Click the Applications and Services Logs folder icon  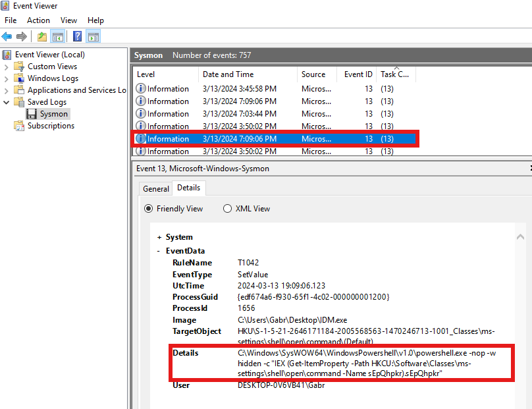[x=19, y=90]
